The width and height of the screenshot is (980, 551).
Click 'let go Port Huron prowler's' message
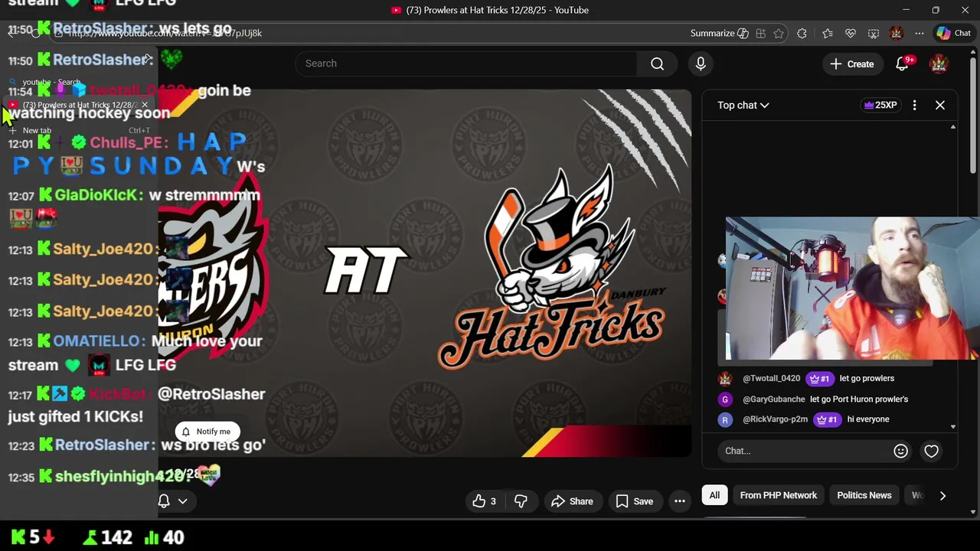click(x=859, y=399)
